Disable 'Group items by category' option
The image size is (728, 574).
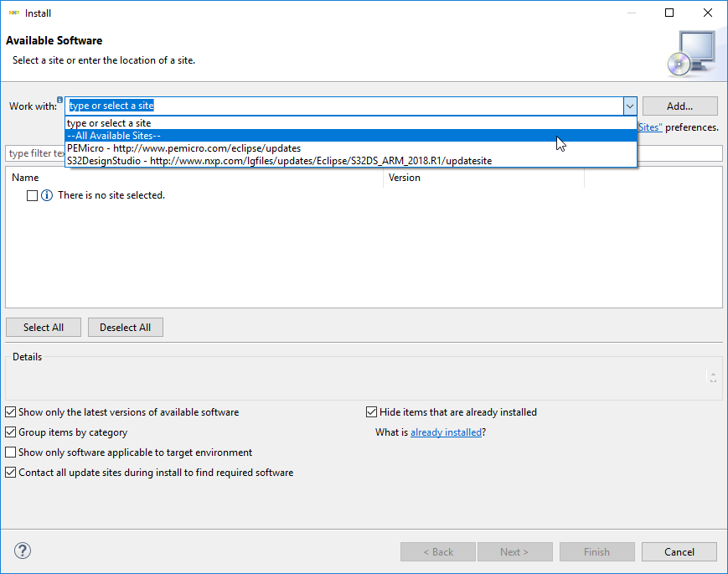tap(10, 432)
